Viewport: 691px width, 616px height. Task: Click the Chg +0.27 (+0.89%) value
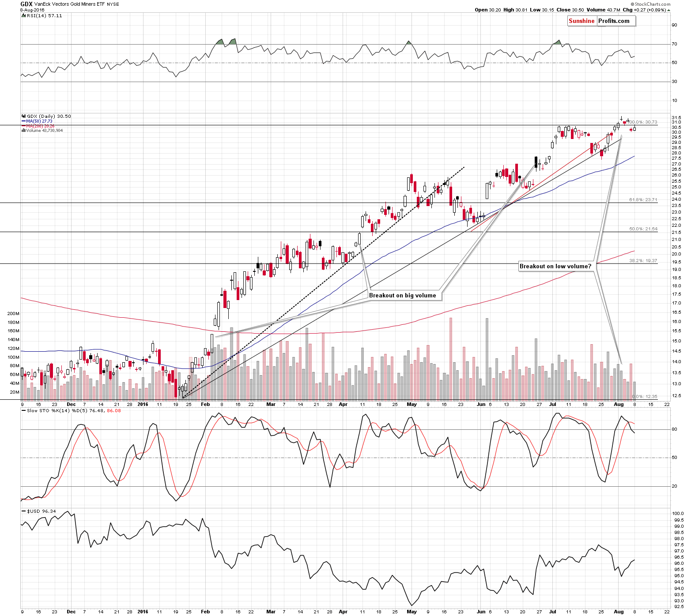[x=644, y=10]
